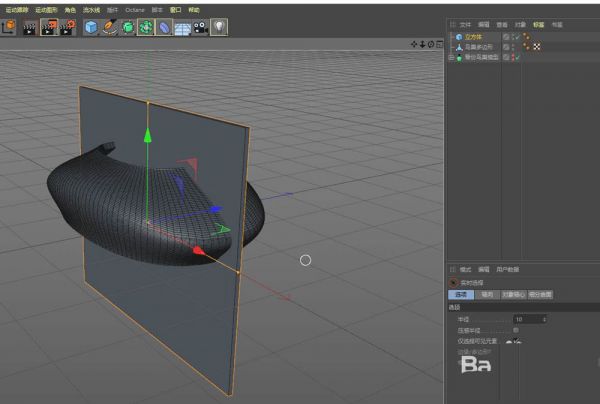Click the orange Phong tag on second object row
600x404 pixels.
(x=527, y=47)
